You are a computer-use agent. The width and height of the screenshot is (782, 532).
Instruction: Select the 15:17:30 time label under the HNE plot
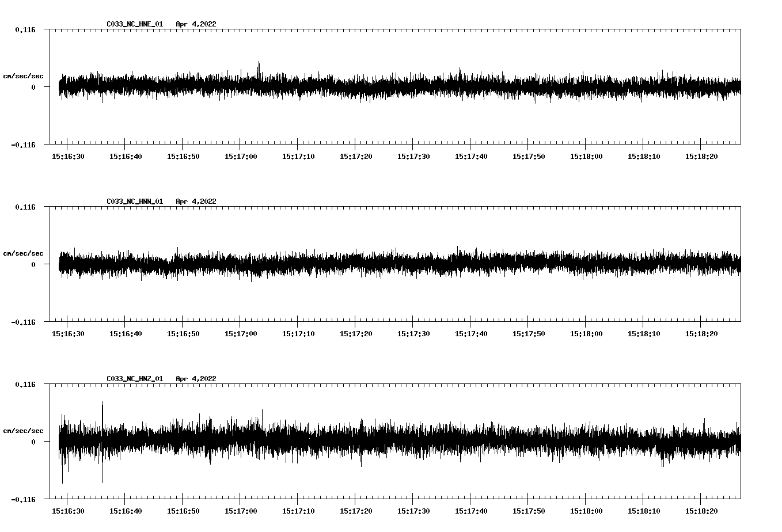(413, 156)
